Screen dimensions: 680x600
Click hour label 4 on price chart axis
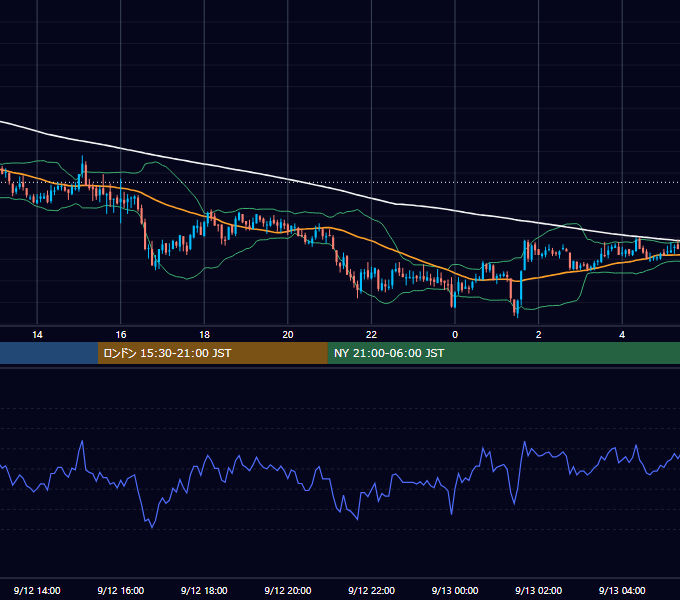622,335
